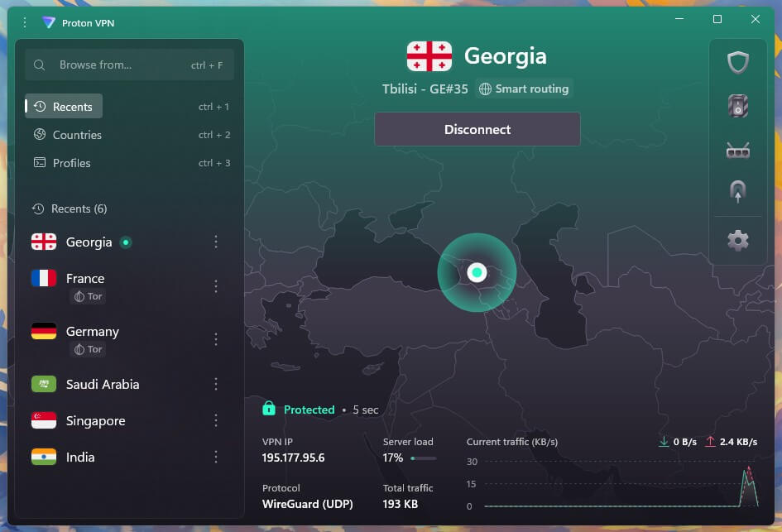The height and width of the screenshot is (532, 782).
Task: Click the connection marker on the map
Action: click(477, 272)
